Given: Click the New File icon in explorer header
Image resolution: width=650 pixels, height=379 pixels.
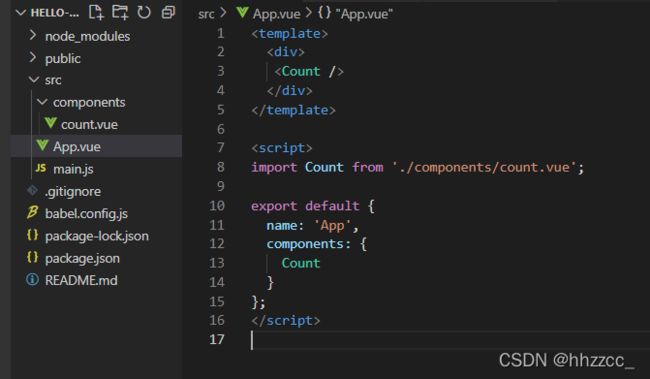Looking at the screenshot, I should [96, 12].
